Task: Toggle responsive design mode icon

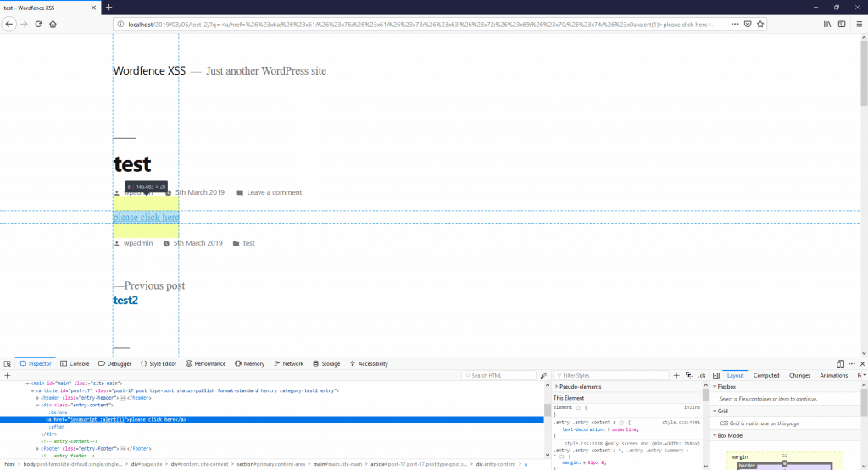Action: coord(840,364)
